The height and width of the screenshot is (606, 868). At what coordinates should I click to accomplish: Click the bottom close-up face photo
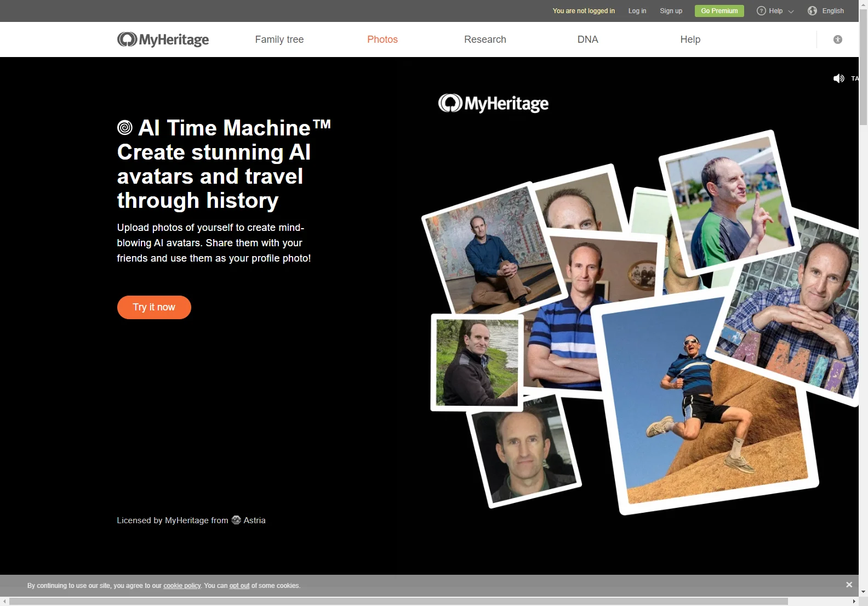pyautogui.click(x=523, y=452)
